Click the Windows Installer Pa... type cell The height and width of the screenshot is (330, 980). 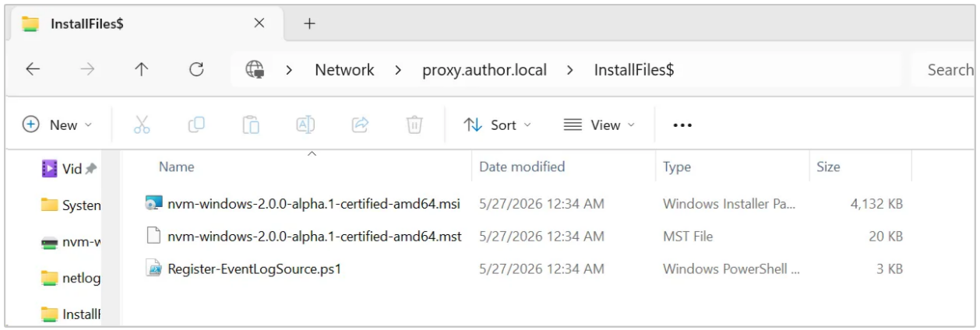pos(729,204)
